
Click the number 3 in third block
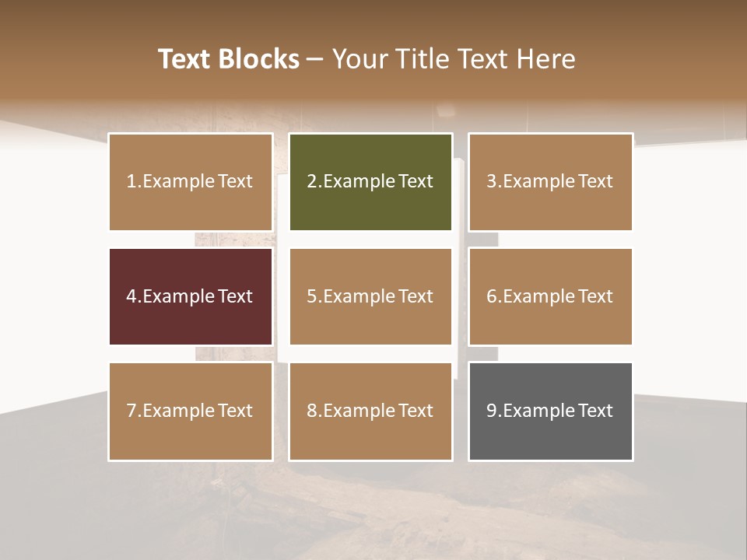coord(492,181)
